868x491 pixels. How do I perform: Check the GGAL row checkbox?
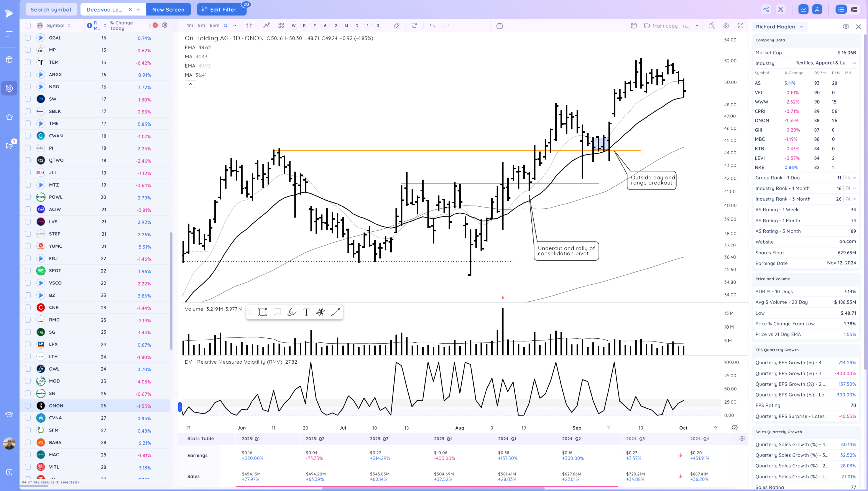pyautogui.click(x=28, y=38)
